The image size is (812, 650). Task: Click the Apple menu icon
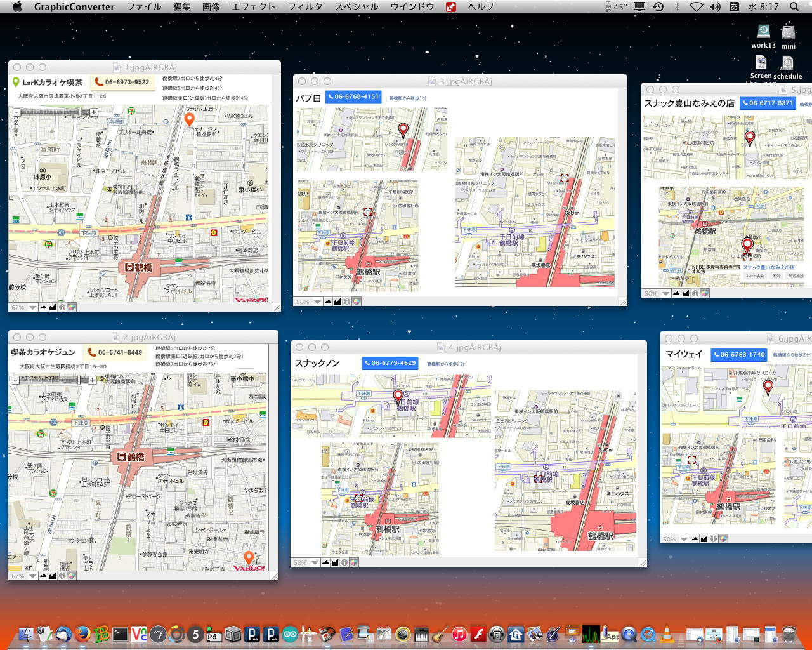17,6
